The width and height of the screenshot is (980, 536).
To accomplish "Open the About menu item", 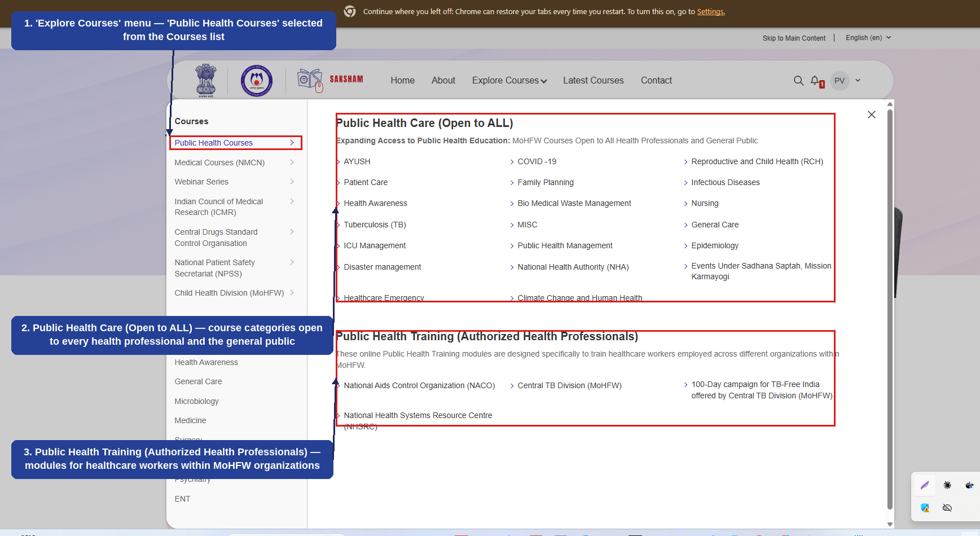I will pos(443,81).
